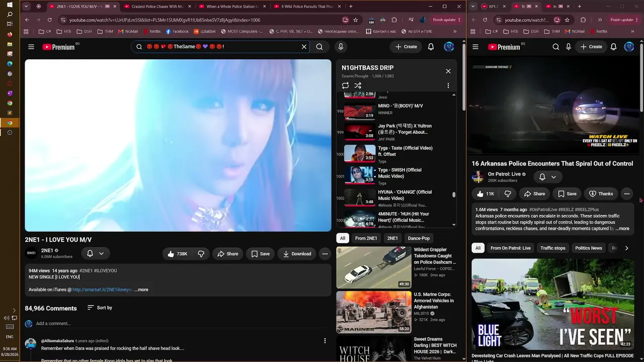644x362 pixels.
Task: Show next topic chips in the right window
Action: tap(626, 248)
